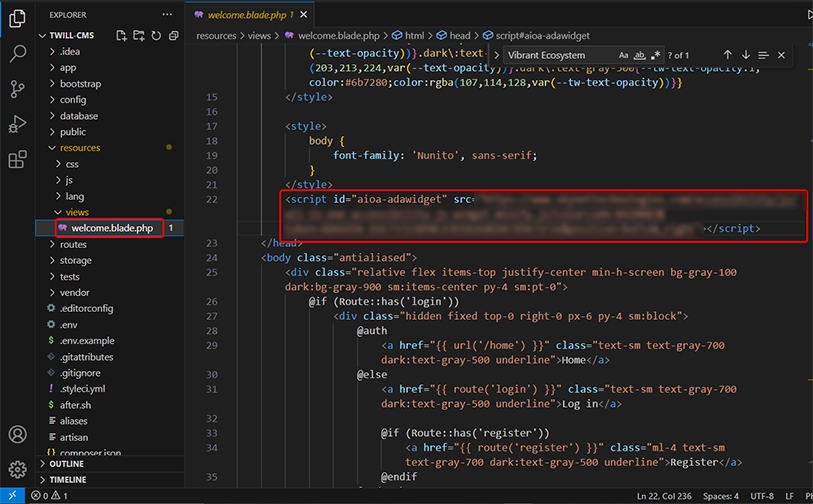Expand the bootstrap folder

(79, 84)
